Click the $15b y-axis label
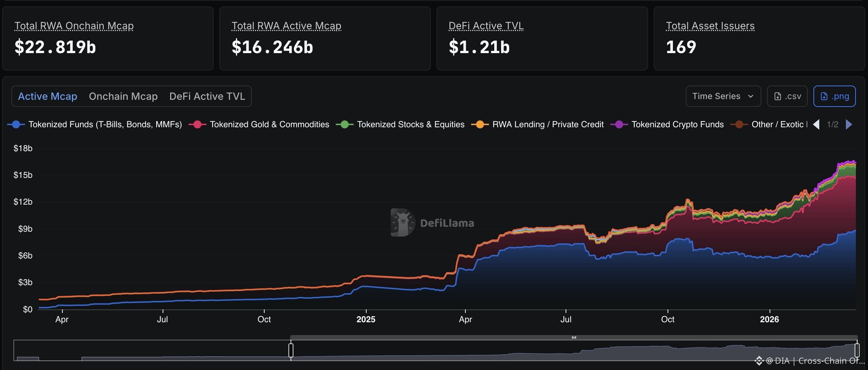Screen dimensions: 868x370 [23, 175]
